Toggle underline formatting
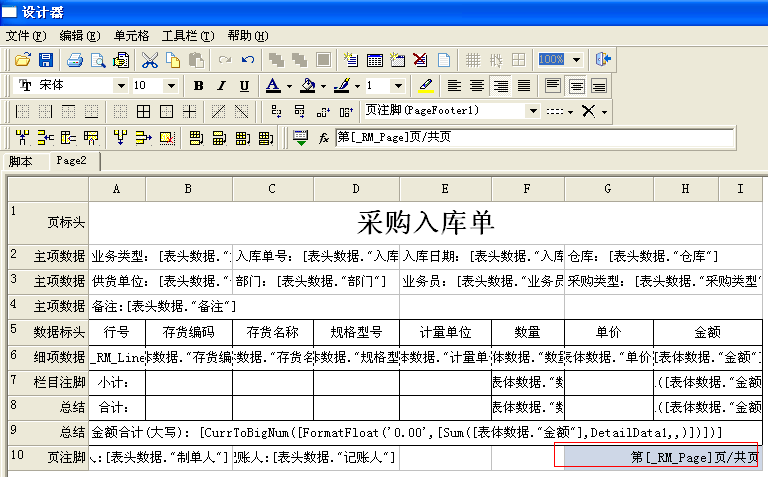 point(244,86)
